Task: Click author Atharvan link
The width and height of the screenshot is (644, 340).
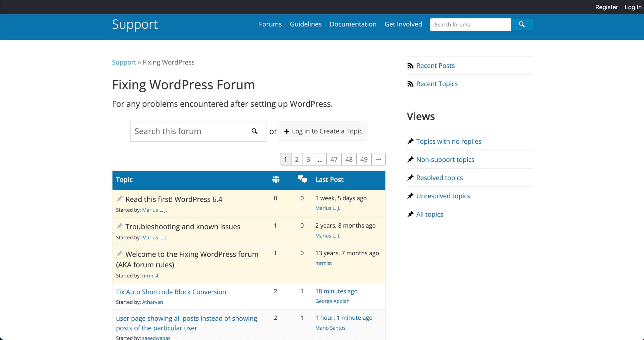Action: click(x=152, y=302)
